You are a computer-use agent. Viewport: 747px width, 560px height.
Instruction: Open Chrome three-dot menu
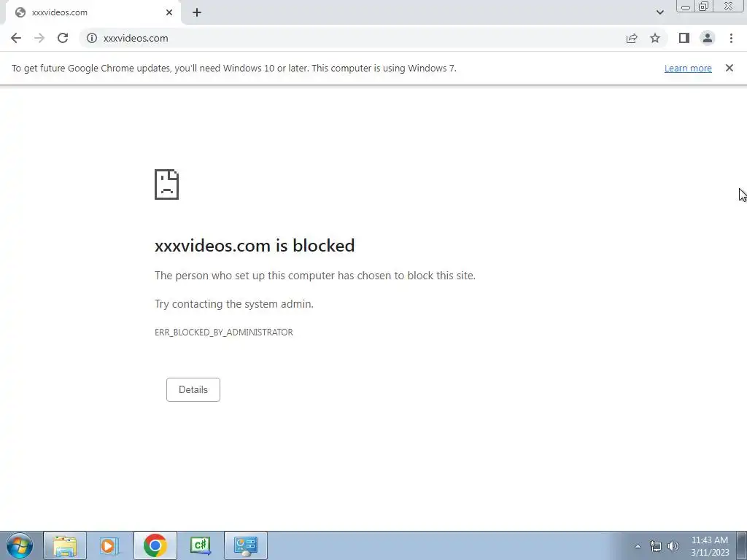(731, 38)
